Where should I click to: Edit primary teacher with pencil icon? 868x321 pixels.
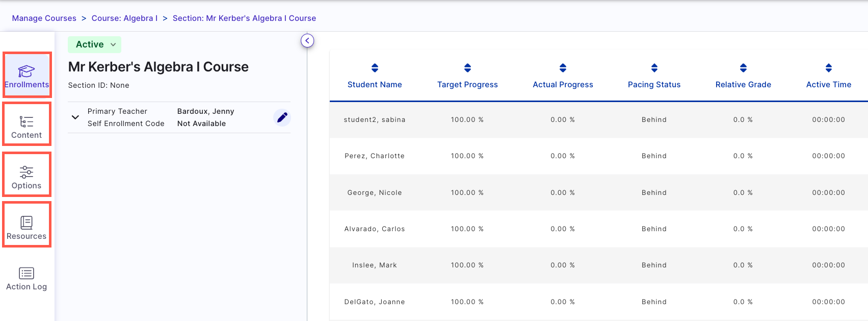click(282, 117)
